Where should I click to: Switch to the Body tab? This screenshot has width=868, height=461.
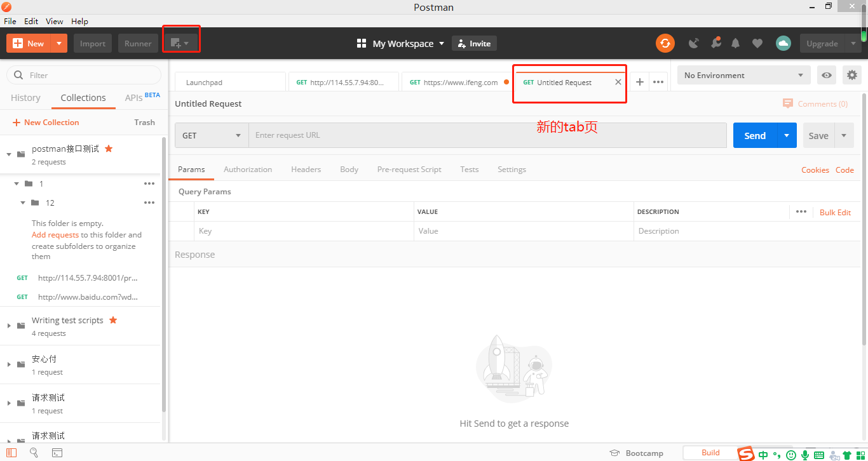(349, 169)
